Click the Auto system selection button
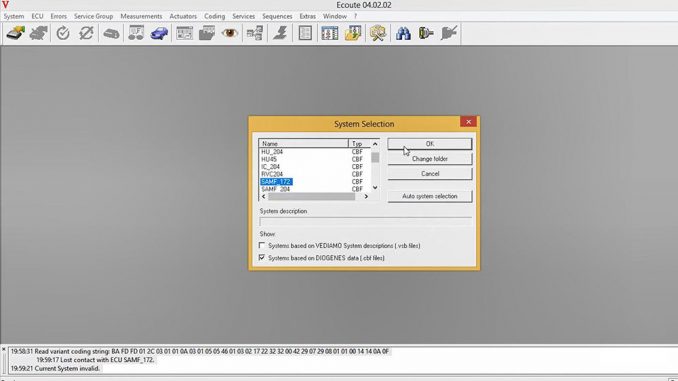The width and height of the screenshot is (678, 381). tap(430, 196)
